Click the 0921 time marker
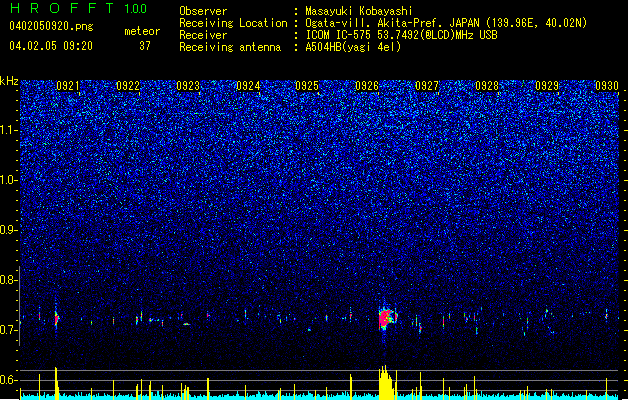 (68, 86)
